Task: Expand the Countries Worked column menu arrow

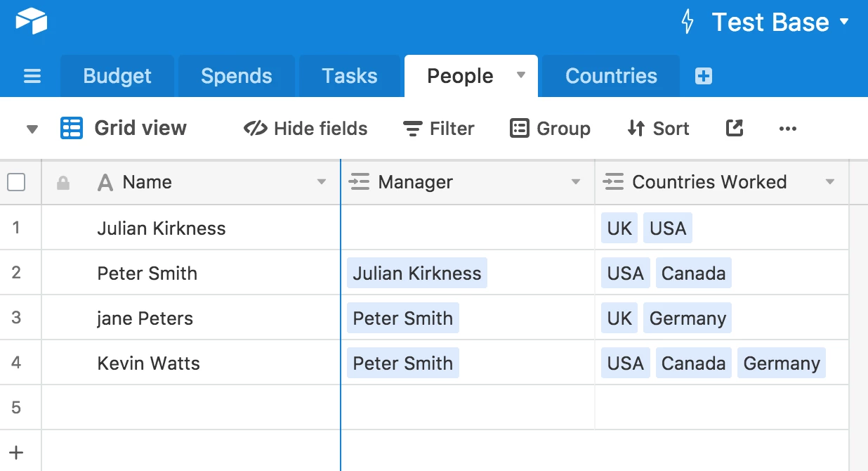Action: tap(830, 183)
